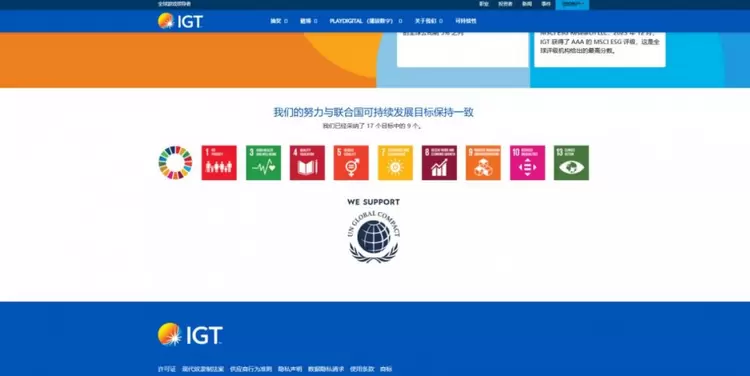
Task: Click the IGT logo in the footer
Action: [190, 334]
